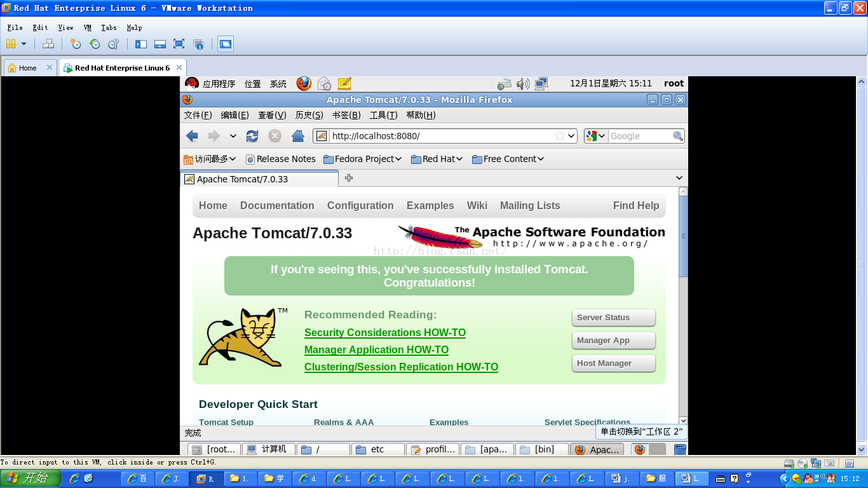Image resolution: width=868 pixels, height=488 pixels.
Task: Open the power options arrow beside pause icon
Action: click(24, 44)
